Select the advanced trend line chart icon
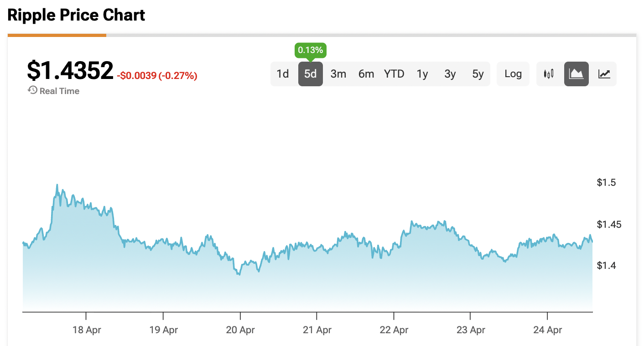This screenshot has height=346, width=644. coord(603,73)
